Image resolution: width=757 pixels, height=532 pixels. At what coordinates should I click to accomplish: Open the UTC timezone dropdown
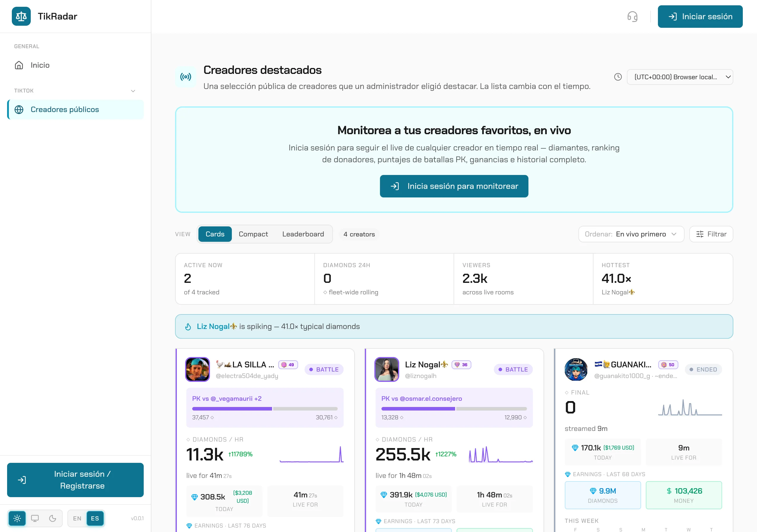click(x=680, y=77)
